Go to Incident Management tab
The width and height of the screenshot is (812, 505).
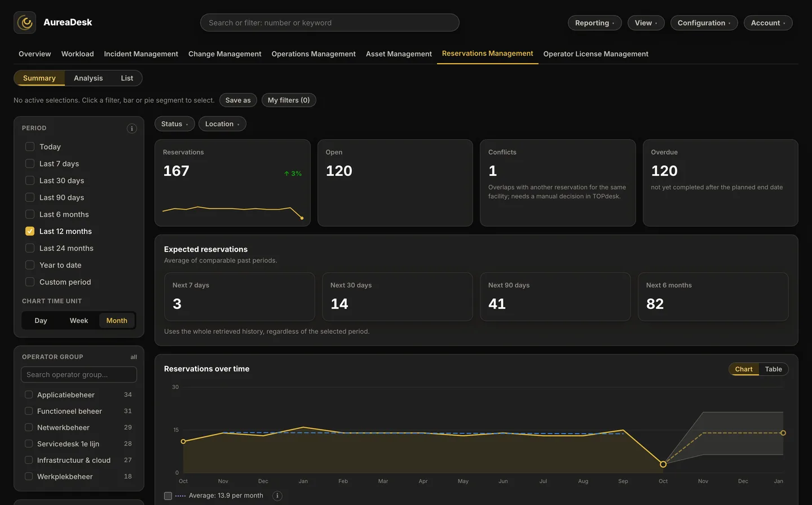[x=141, y=54]
